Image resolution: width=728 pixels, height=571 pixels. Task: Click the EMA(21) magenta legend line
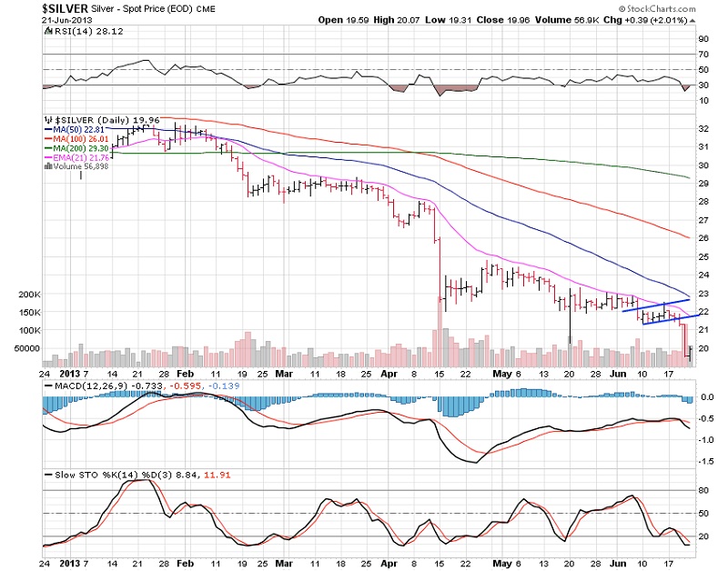coord(48,157)
